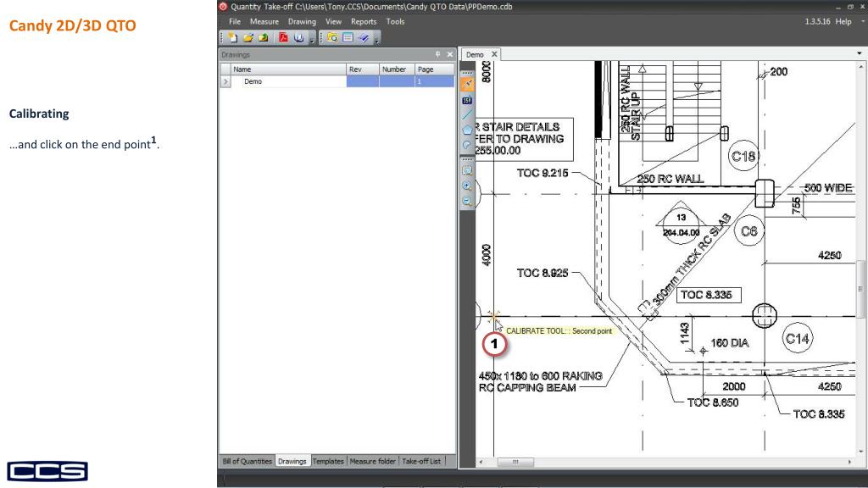Screen dimensions: 868x488
Task: Click the 160 DIA annotation text
Action: pyautogui.click(x=730, y=343)
